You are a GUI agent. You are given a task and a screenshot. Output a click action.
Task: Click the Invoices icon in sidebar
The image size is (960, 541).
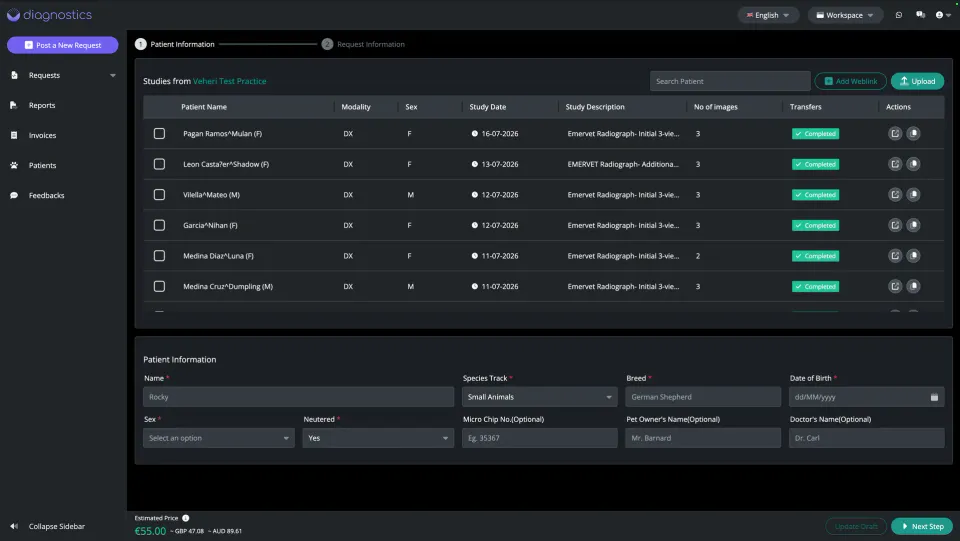pyautogui.click(x=14, y=135)
